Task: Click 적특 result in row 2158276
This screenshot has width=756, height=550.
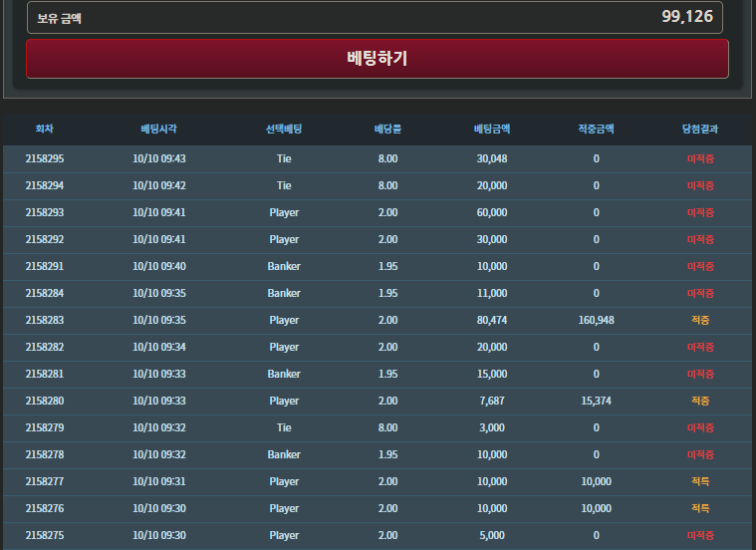Action: [700, 508]
